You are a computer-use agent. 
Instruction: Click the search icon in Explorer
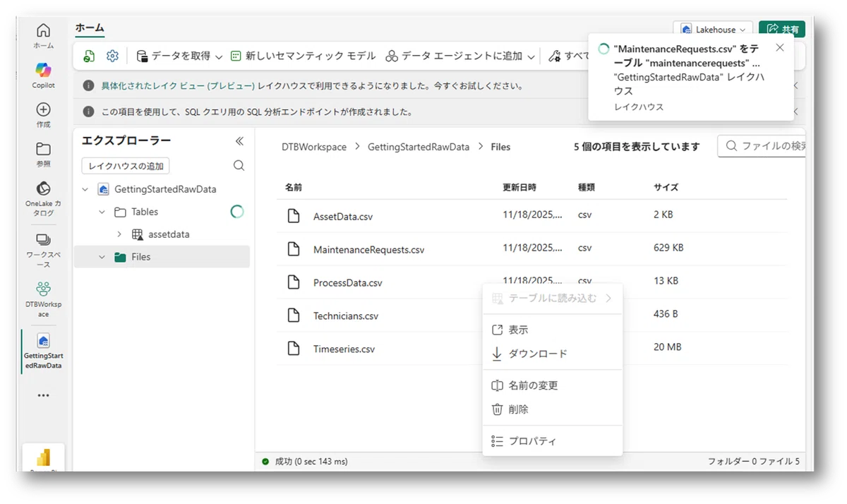click(x=239, y=166)
